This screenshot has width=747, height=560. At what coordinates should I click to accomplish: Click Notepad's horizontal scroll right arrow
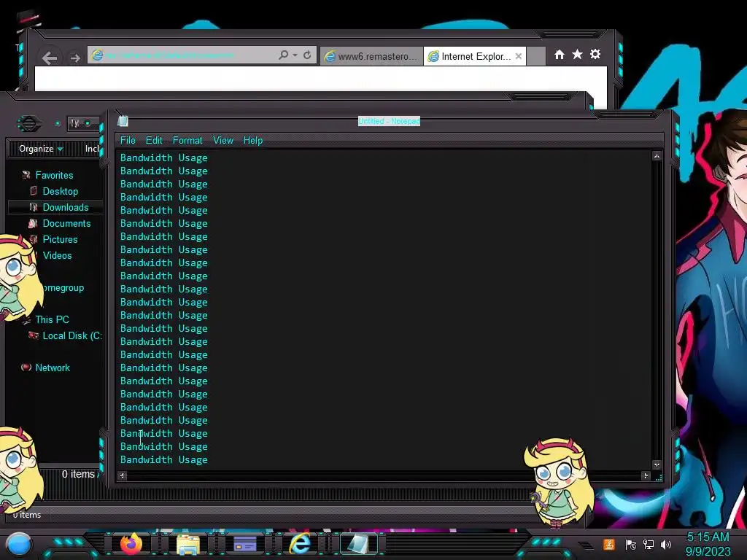point(646,475)
